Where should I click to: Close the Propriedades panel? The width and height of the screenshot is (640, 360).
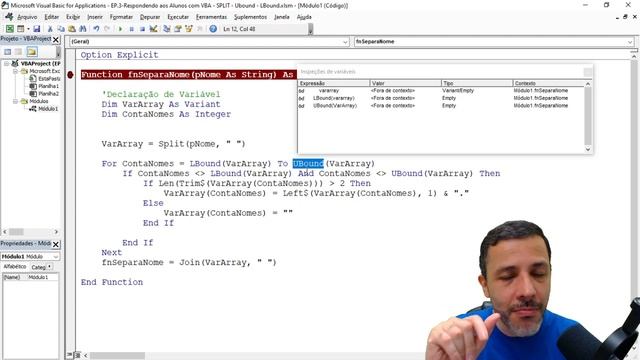coord(56,244)
